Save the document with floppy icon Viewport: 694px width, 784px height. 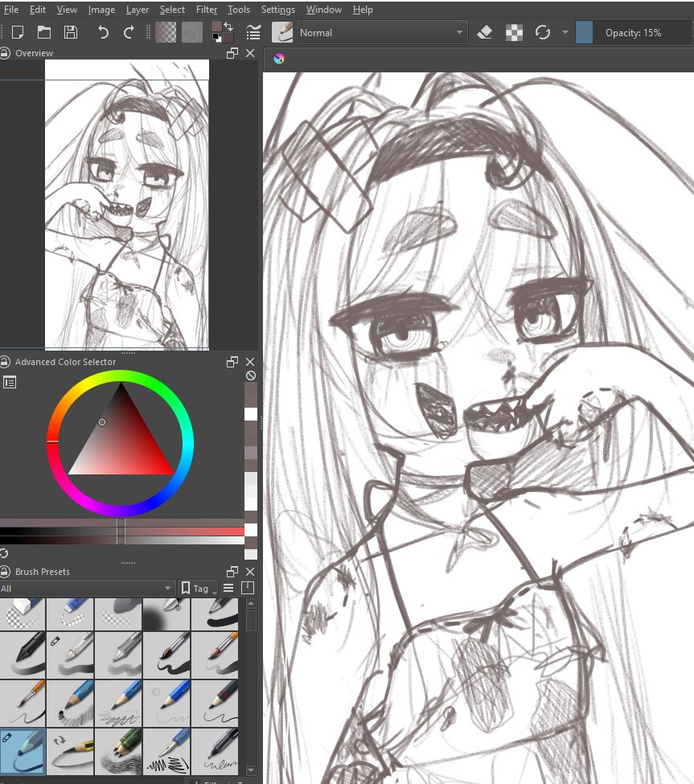click(x=70, y=32)
